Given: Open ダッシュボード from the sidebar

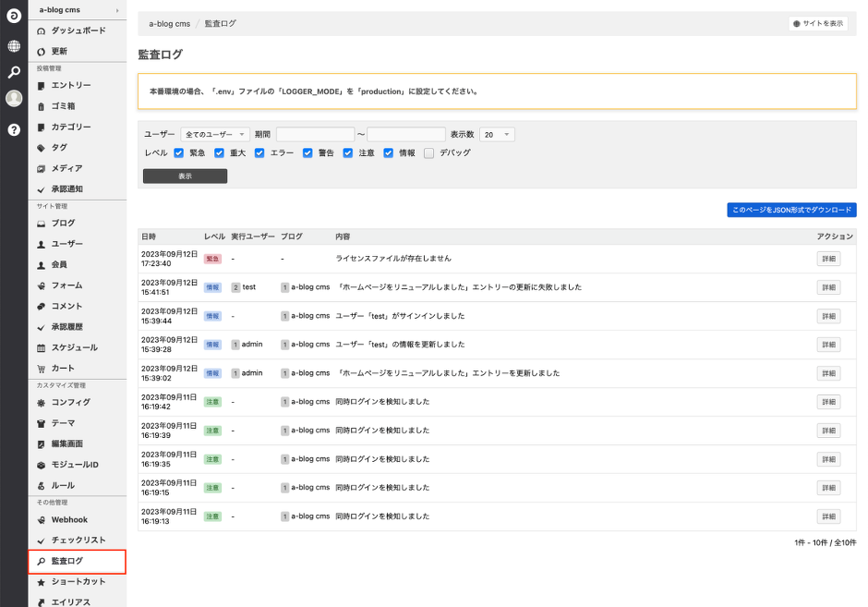Looking at the screenshot, I should (78, 30).
